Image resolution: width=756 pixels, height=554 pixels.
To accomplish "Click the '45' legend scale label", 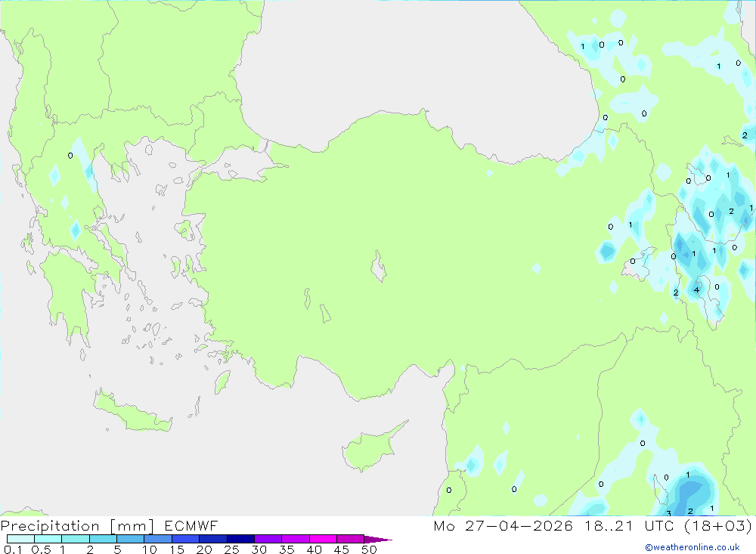I will tap(342, 549).
